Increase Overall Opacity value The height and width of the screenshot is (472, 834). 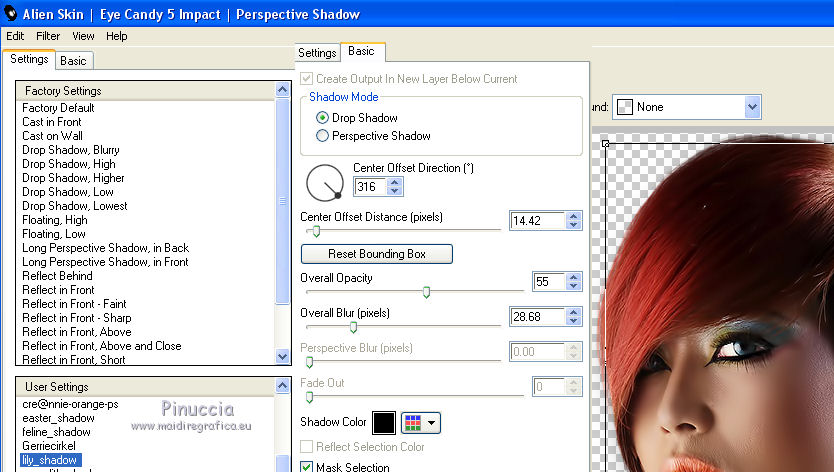(x=573, y=277)
